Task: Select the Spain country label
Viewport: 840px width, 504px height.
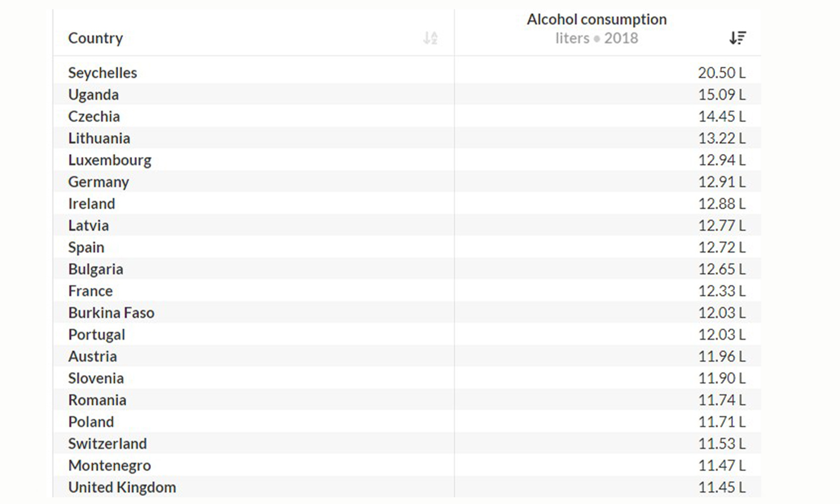Action: coord(86,247)
